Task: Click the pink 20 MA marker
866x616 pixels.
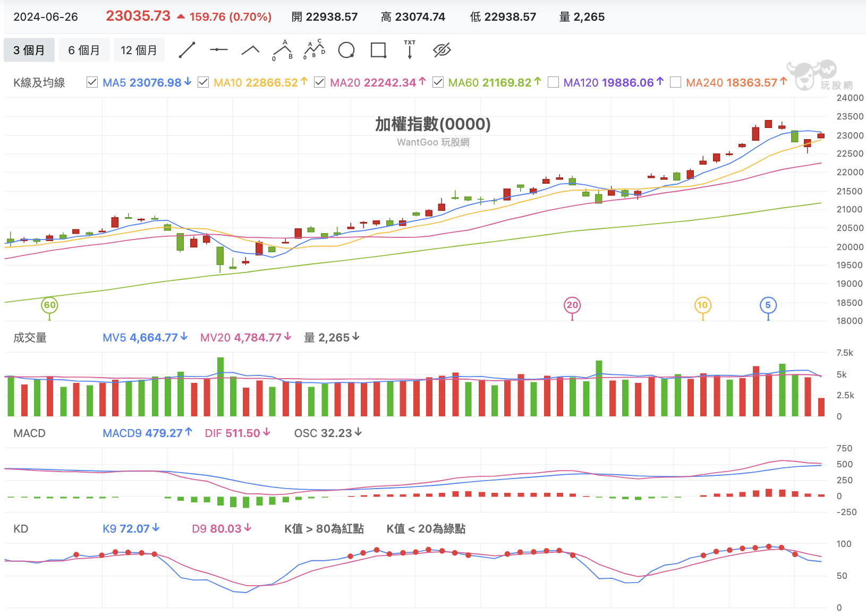Action: tap(572, 305)
